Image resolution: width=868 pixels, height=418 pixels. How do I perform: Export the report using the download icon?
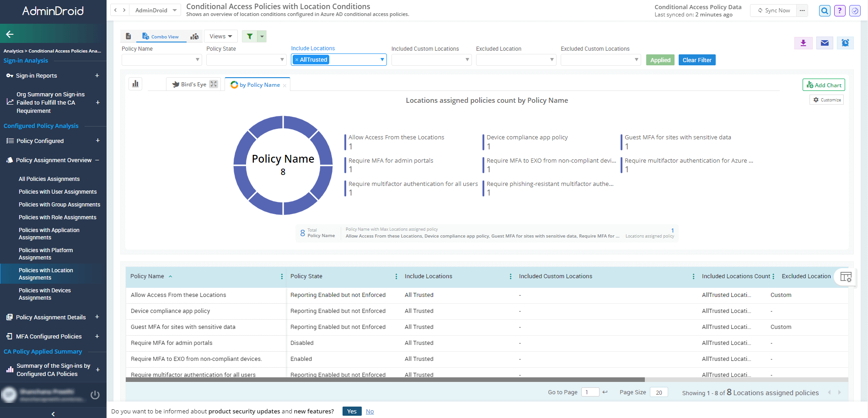tap(804, 43)
